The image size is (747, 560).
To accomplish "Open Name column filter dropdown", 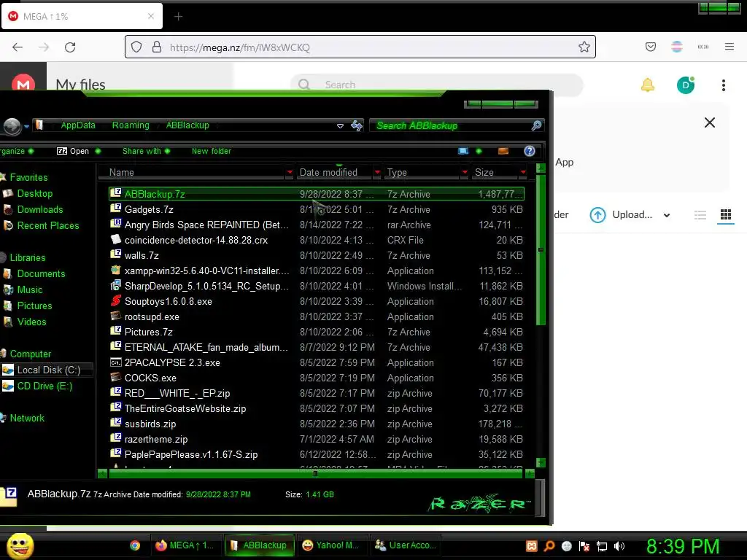I will click(289, 172).
